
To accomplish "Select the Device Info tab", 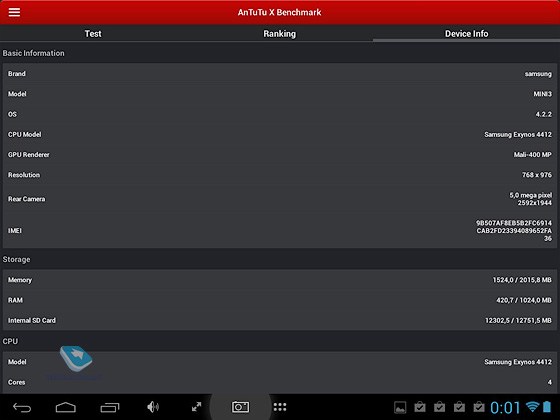I will [x=466, y=34].
